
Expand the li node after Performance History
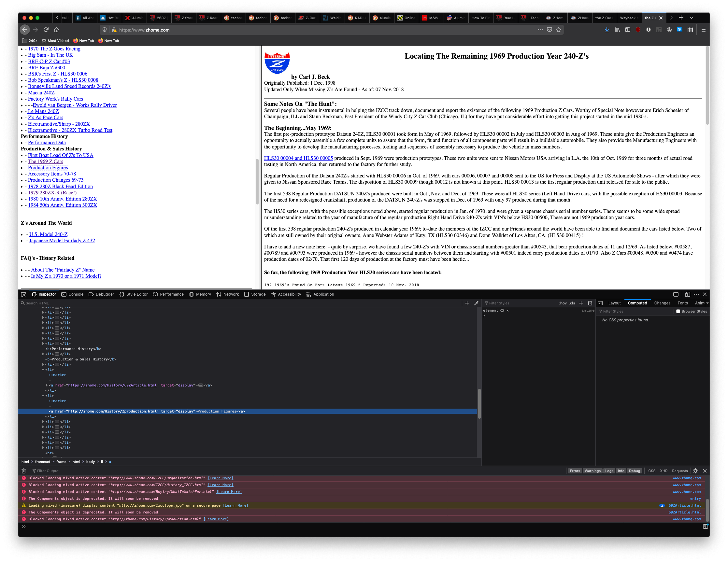(43, 354)
